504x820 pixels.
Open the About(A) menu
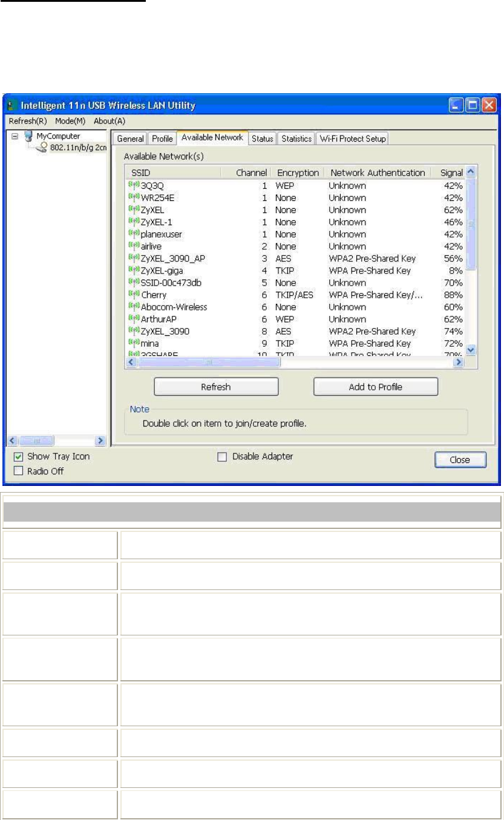[110, 121]
